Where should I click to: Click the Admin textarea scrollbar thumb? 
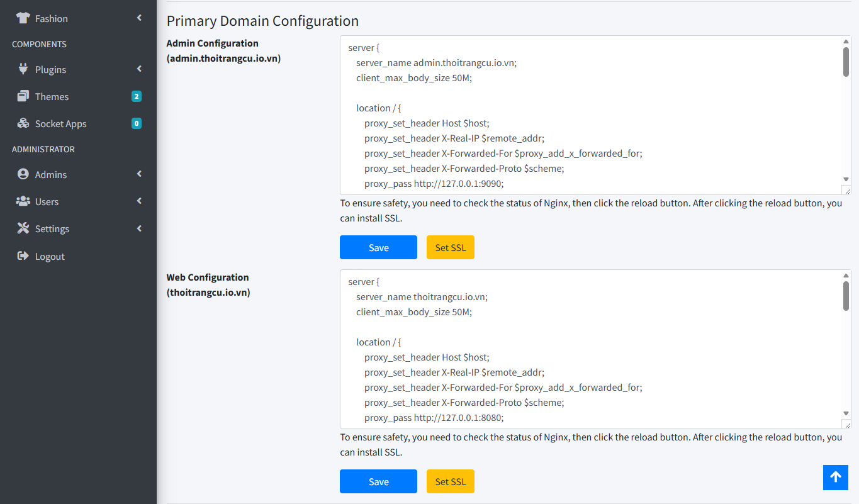846,62
